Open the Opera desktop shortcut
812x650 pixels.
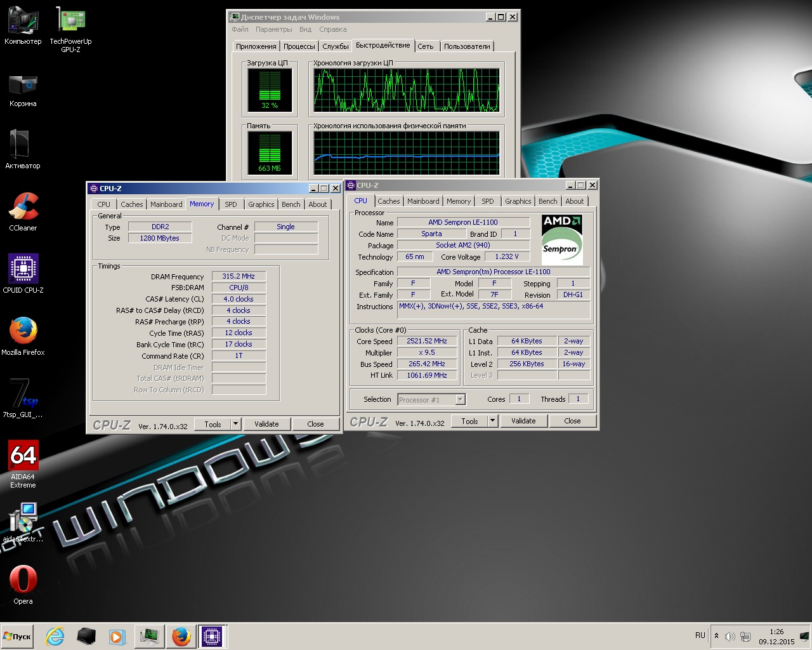(23, 585)
